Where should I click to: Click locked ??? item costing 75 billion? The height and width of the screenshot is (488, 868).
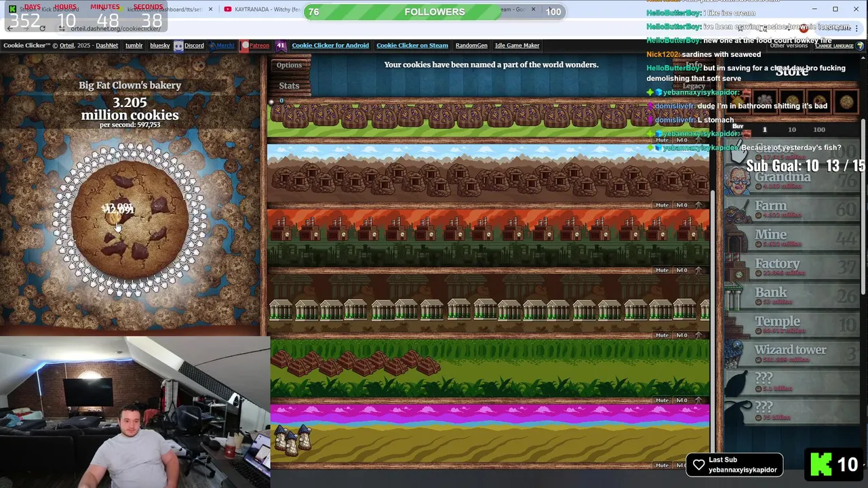click(792, 411)
